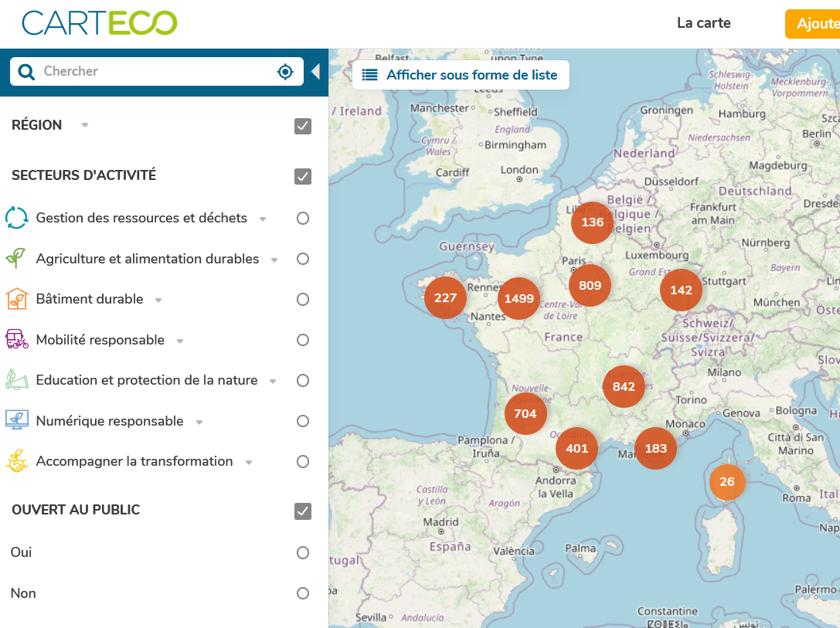
Task: Expand Gestion des ressources et déchets subcategories
Action: point(263,219)
